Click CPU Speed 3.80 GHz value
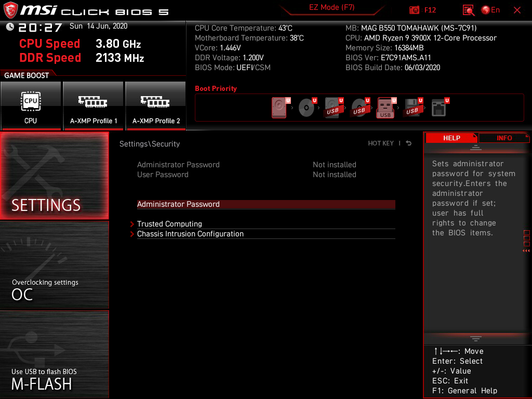 click(118, 44)
